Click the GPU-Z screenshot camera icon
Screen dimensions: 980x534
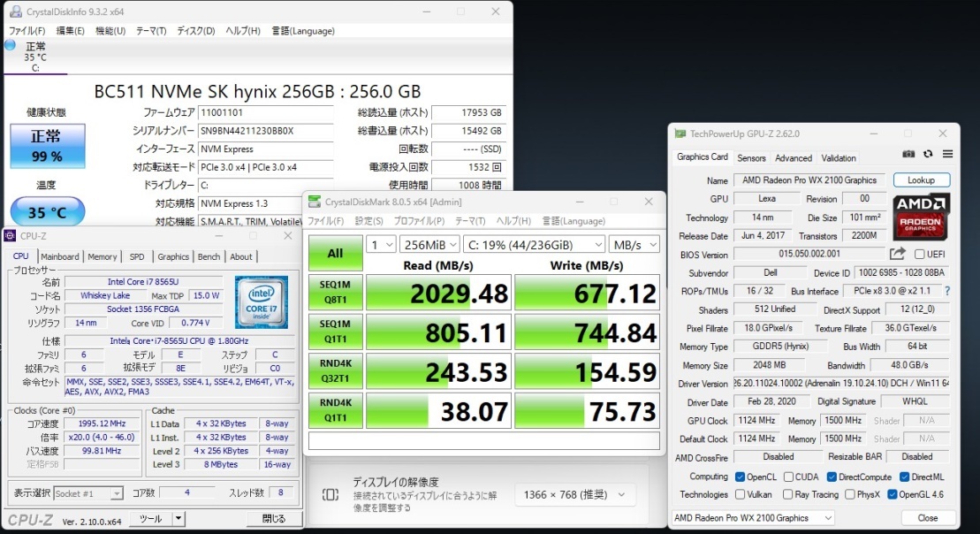point(908,154)
